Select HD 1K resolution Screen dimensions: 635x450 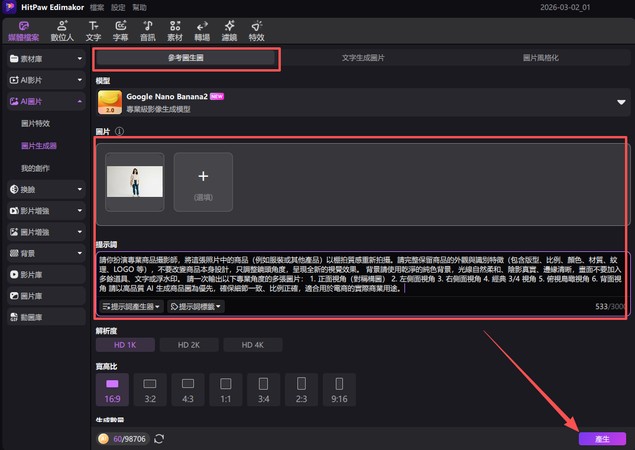click(x=125, y=345)
